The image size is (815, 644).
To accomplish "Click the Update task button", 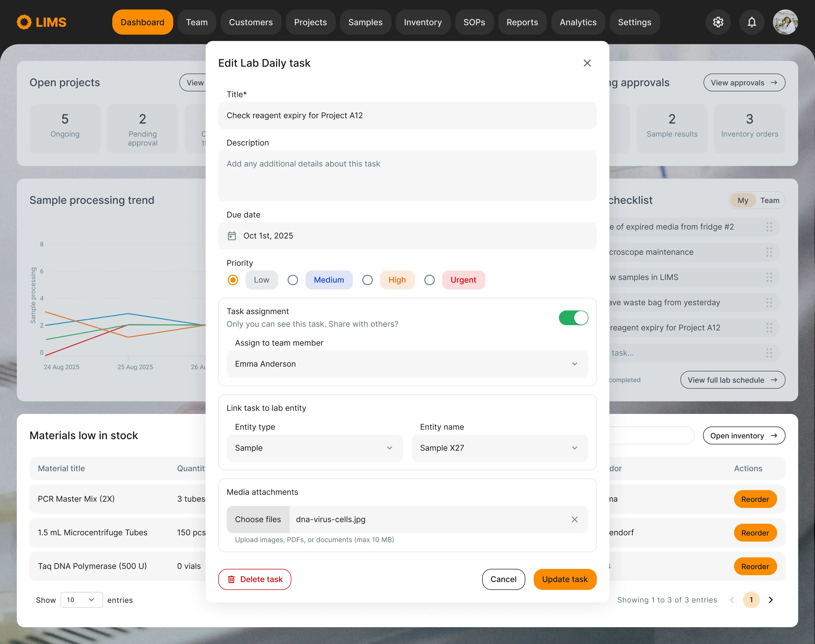I will coord(565,579).
